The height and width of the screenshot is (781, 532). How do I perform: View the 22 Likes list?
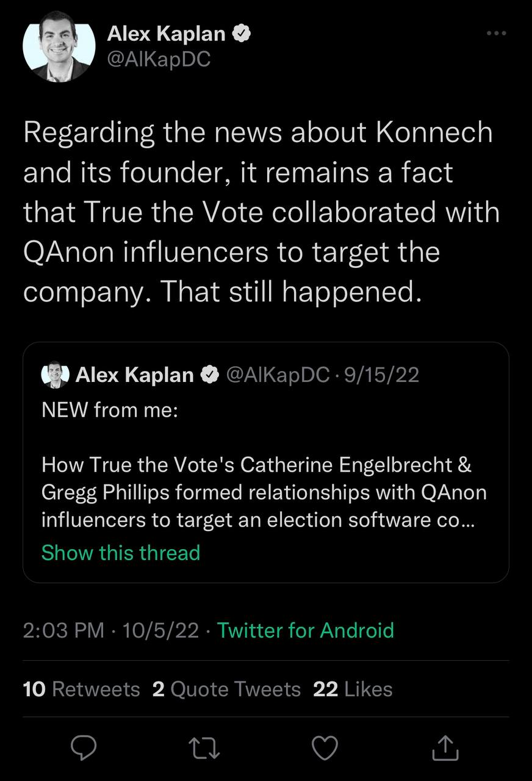(x=353, y=689)
